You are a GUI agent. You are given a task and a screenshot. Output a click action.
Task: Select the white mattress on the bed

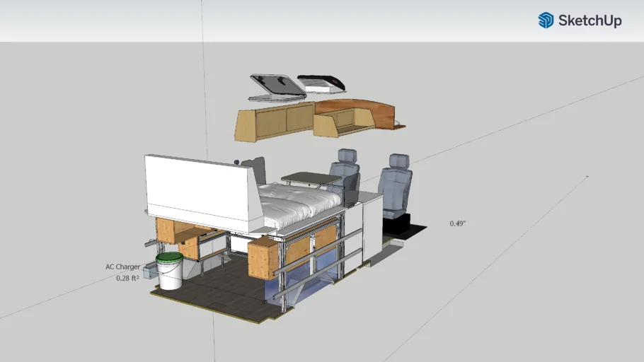(297, 199)
